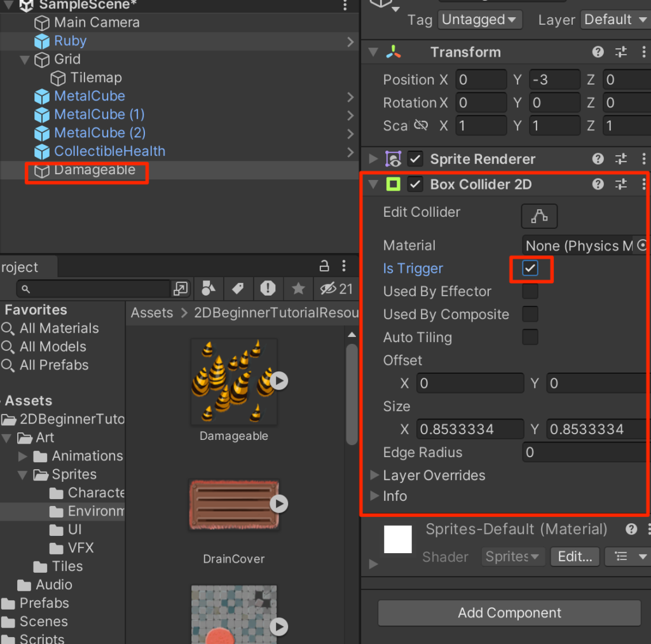Select the Tilemap object

(x=96, y=78)
